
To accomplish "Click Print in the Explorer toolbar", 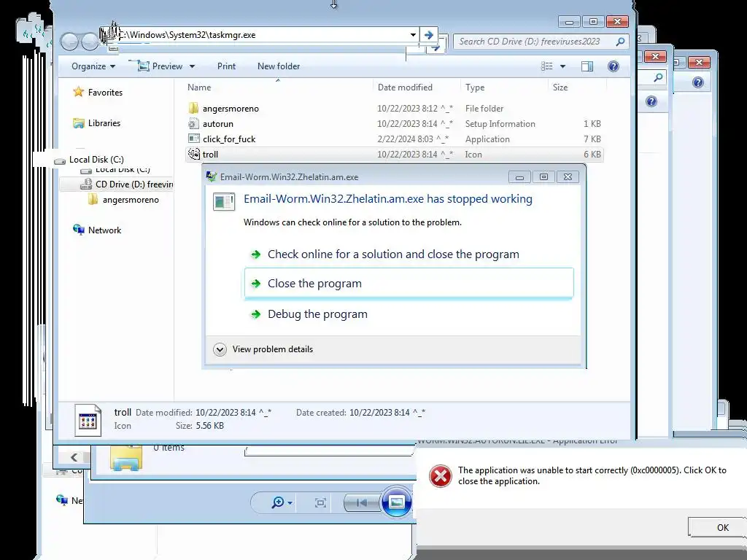I will pos(226,66).
